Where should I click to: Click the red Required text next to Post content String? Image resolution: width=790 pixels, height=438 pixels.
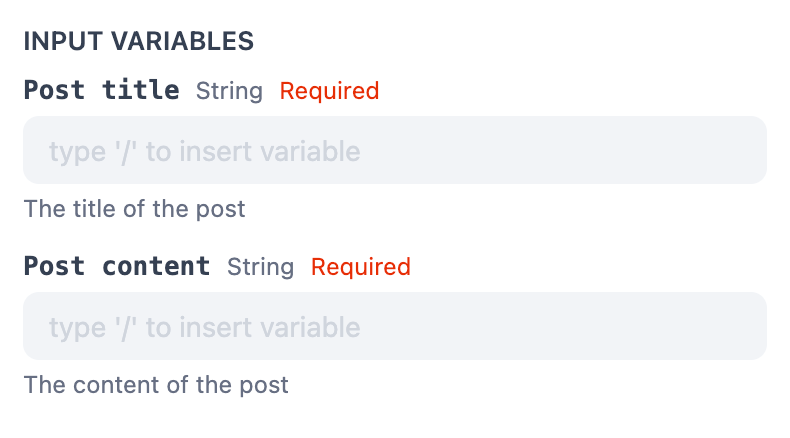click(x=361, y=268)
